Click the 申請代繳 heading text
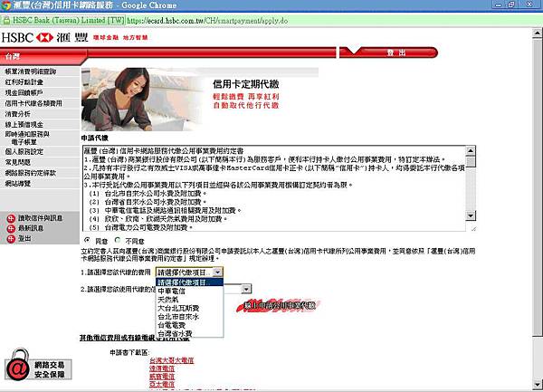This screenshot has width=543, height=392. 95,139
